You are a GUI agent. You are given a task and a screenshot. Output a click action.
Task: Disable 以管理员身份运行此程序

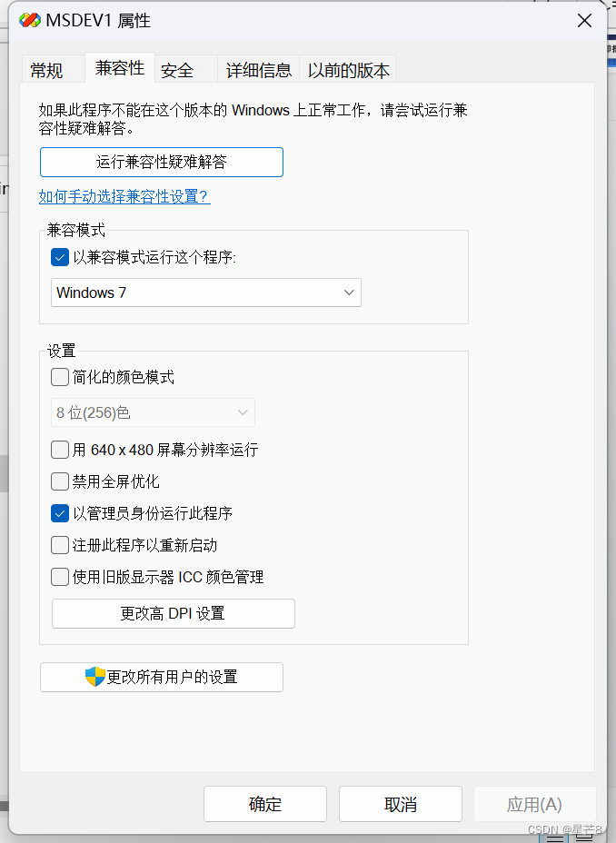coord(59,512)
